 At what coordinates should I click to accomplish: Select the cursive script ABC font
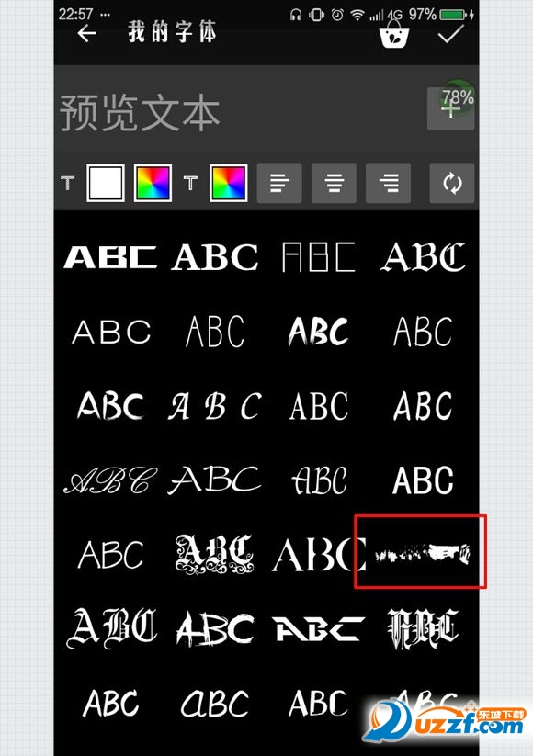(x=110, y=480)
